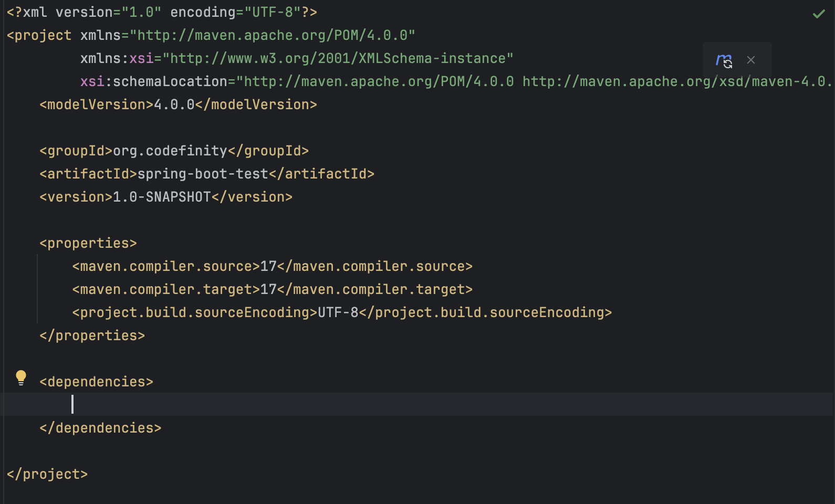This screenshot has width=835, height=504.
Task: Click the opening properties tag
Action: pyautogui.click(x=88, y=243)
